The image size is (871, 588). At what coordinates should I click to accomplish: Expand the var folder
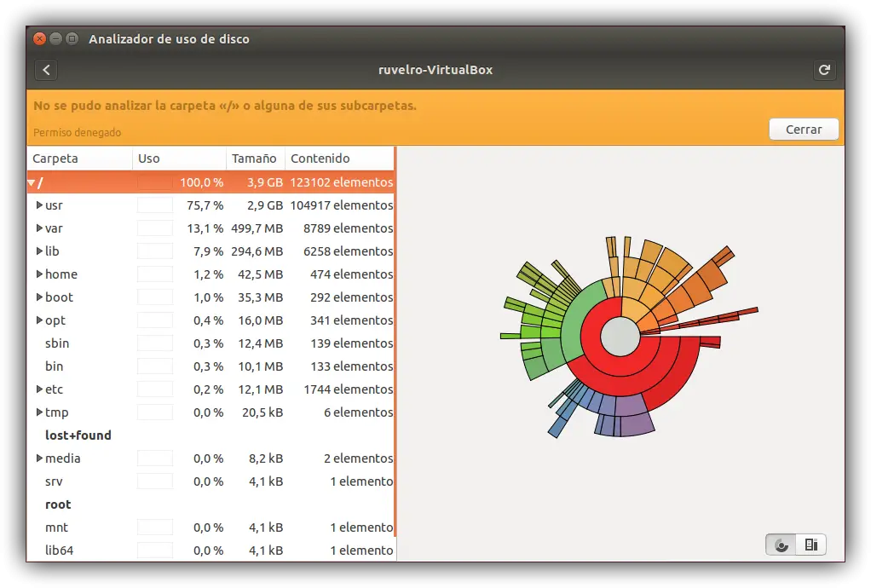[x=39, y=228]
